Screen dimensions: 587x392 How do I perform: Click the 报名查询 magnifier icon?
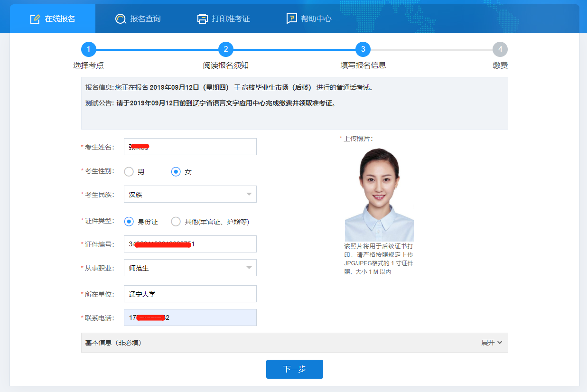(x=120, y=19)
